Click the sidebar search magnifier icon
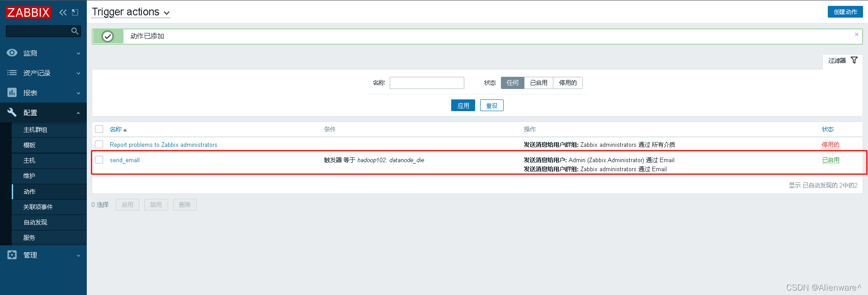 75,31
